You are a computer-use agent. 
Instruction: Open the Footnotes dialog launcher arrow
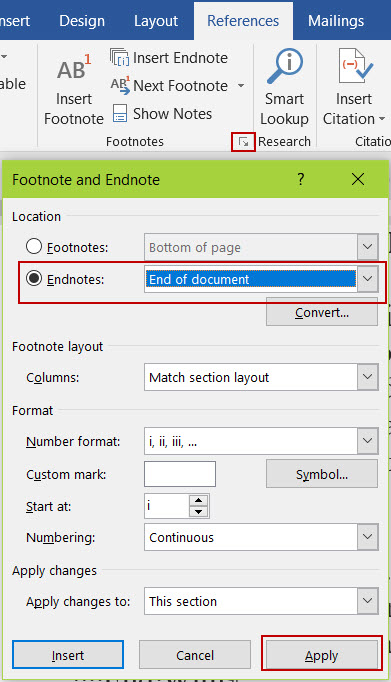pyautogui.click(x=244, y=142)
